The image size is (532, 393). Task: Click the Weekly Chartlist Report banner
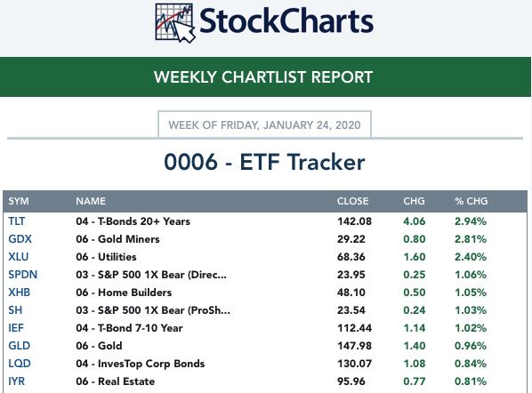[265, 77]
